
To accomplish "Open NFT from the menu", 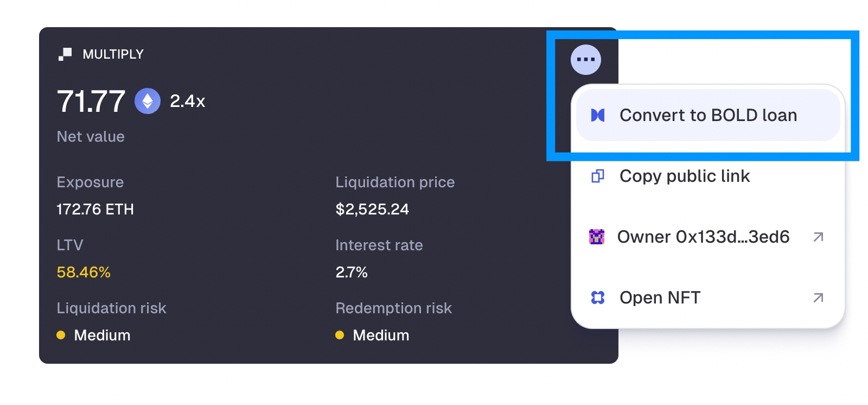I will click(x=660, y=298).
